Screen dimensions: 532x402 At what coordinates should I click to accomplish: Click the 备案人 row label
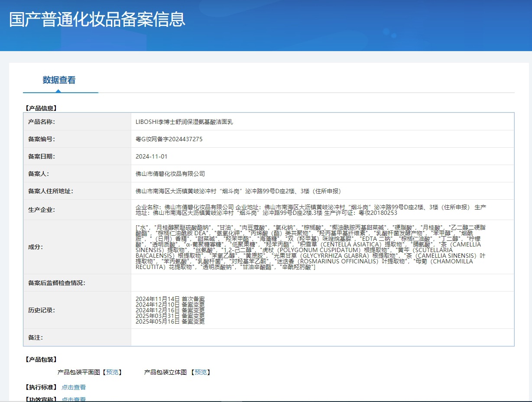(x=39, y=174)
